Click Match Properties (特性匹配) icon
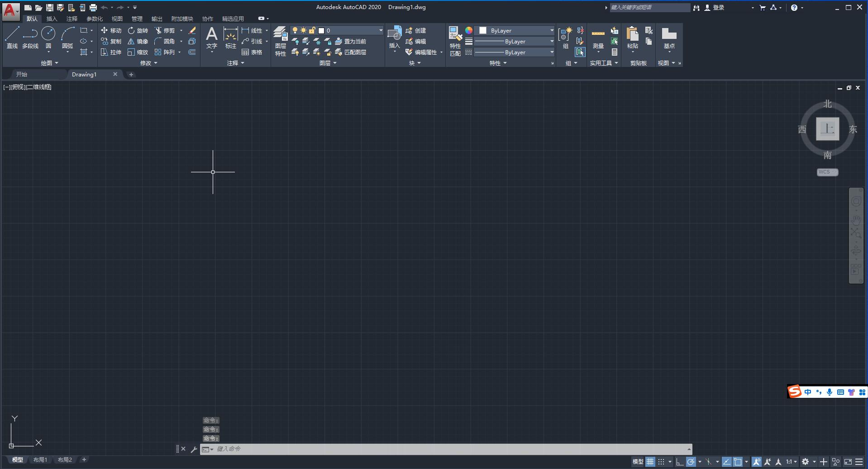868x469 pixels. 455,41
